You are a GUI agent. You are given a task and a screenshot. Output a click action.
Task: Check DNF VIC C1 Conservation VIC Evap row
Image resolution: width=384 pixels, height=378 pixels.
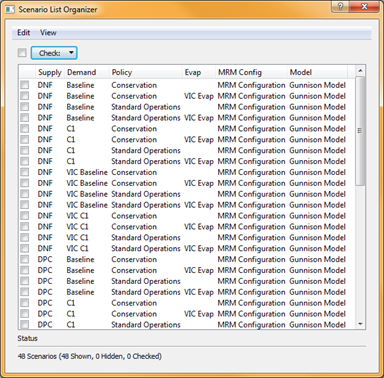(25, 227)
